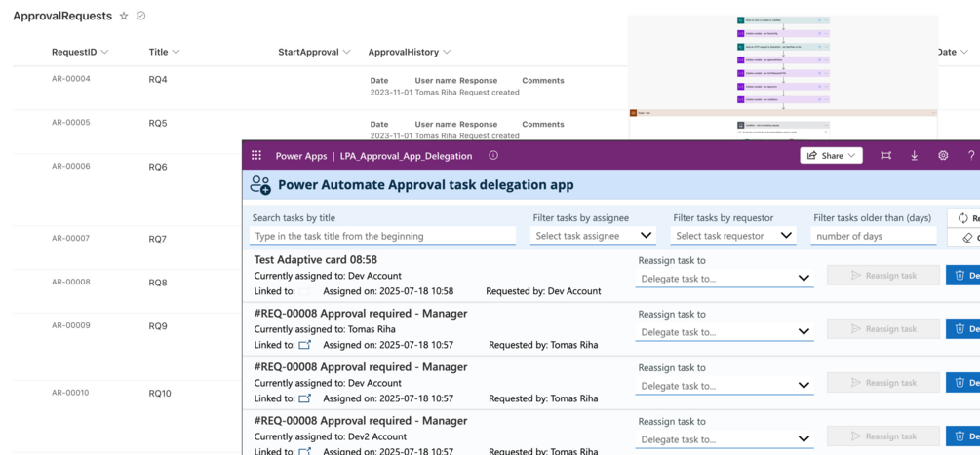Click the download icon in Power Apps header
The image size is (980, 455).
pos(915,156)
